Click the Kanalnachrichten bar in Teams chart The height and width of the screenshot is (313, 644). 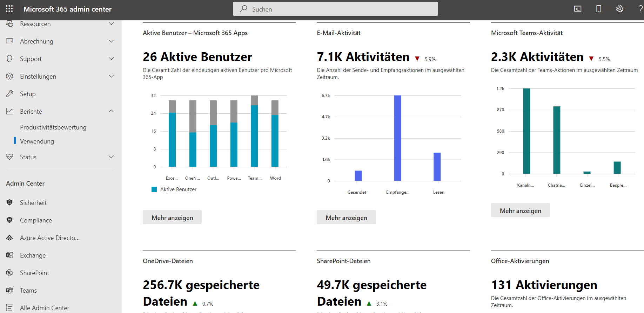tap(526, 131)
